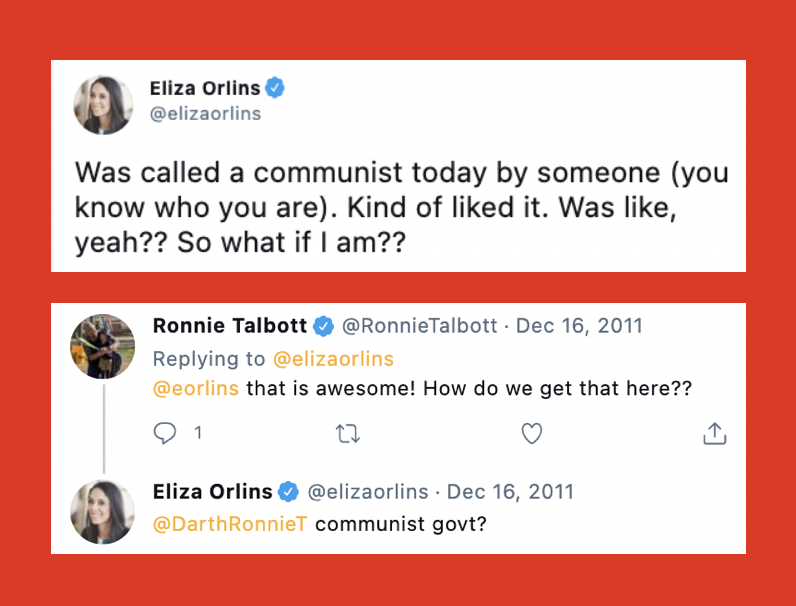Click the reply speech bubble icon

[163, 433]
